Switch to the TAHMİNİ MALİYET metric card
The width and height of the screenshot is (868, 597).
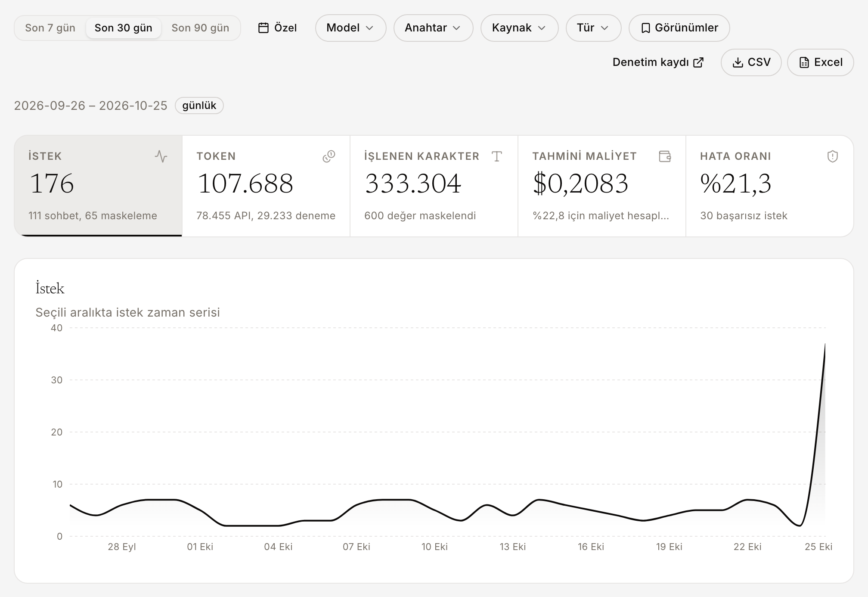click(602, 186)
